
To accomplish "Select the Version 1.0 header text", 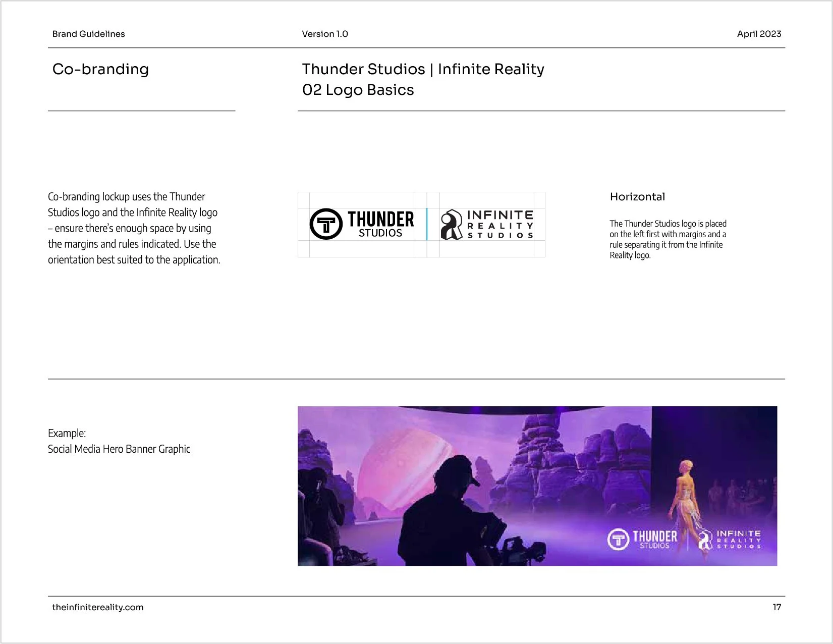I will (x=325, y=34).
